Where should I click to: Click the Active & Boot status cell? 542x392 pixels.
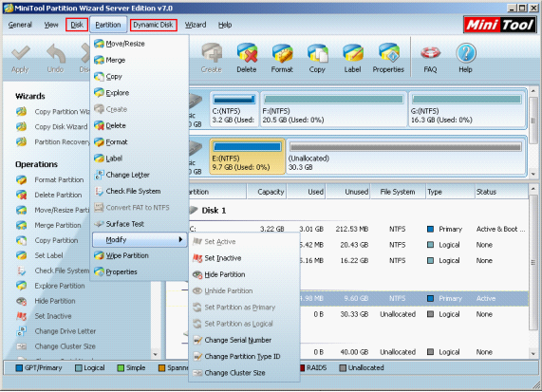[500, 229]
